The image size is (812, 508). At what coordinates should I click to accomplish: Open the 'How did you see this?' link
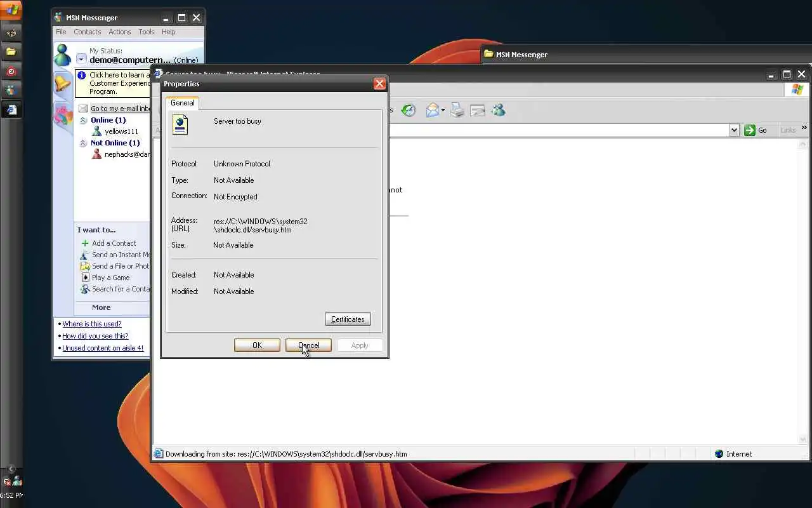[x=95, y=336]
